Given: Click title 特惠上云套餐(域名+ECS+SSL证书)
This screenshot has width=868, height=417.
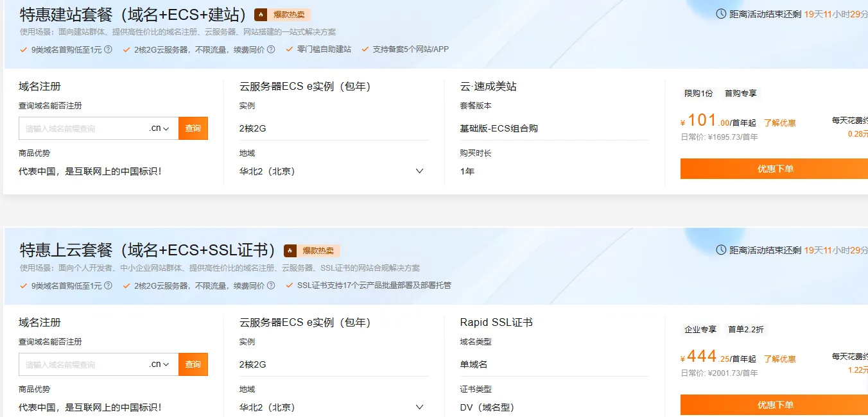Looking at the screenshot, I should click(x=148, y=251).
